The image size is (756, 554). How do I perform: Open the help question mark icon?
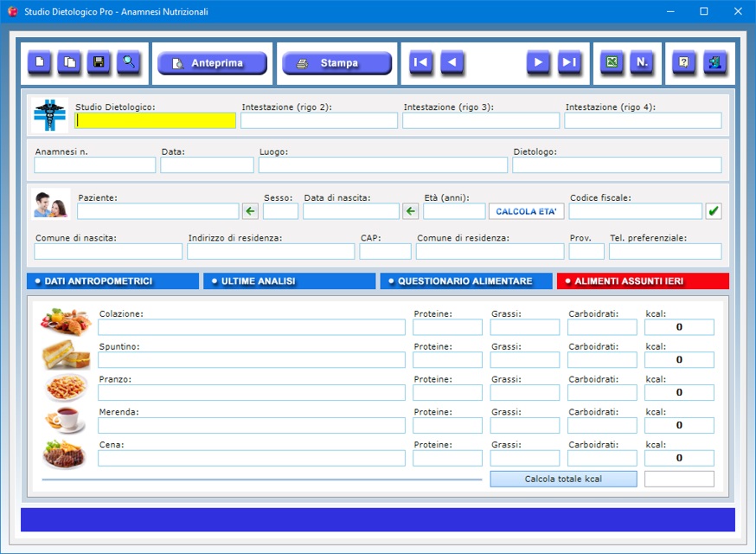pyautogui.click(x=684, y=62)
